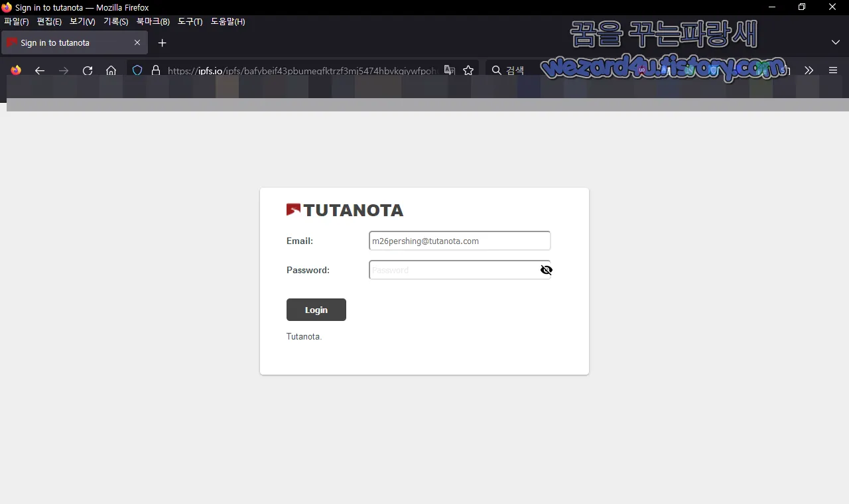The width and height of the screenshot is (849, 504).
Task: Click the magnifier in the search box
Action: coord(495,70)
